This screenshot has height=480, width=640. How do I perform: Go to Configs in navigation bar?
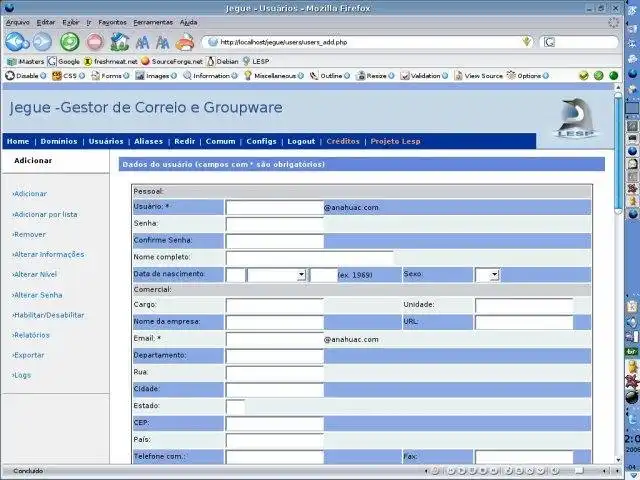click(261, 141)
